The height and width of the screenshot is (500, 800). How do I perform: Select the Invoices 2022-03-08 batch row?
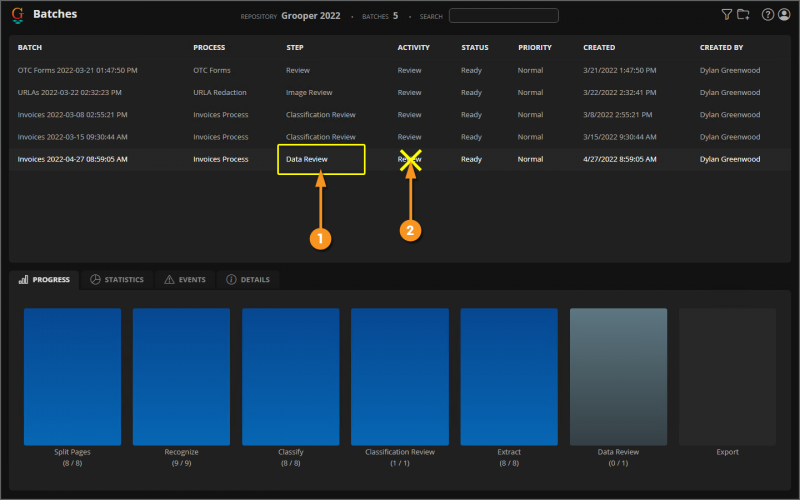pyautogui.click(x=399, y=115)
